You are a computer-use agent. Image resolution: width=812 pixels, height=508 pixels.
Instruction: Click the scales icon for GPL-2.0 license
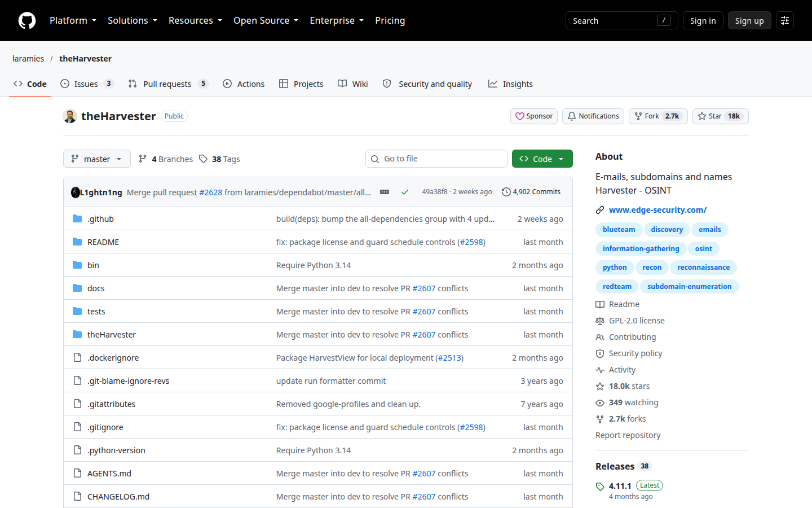[x=600, y=321]
